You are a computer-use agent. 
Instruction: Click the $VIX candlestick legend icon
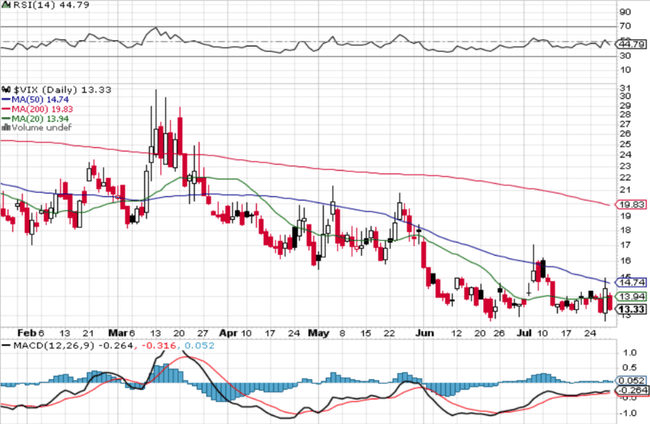pos(6,89)
